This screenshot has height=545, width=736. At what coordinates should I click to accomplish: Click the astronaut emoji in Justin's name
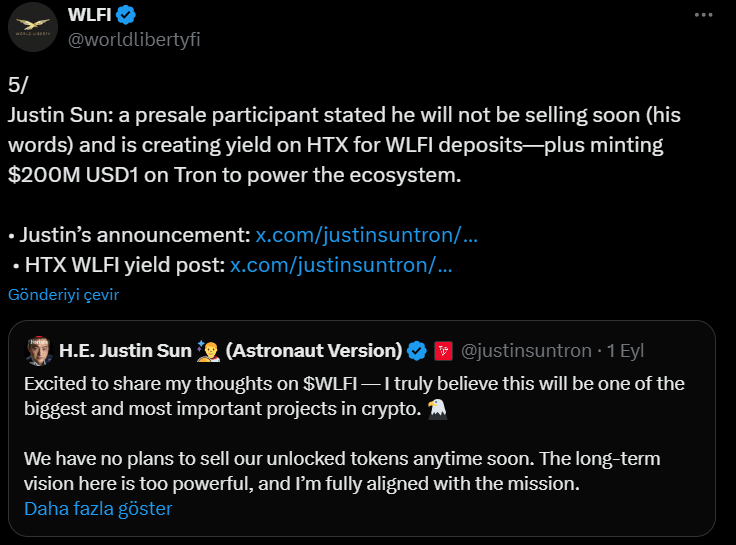coord(208,350)
